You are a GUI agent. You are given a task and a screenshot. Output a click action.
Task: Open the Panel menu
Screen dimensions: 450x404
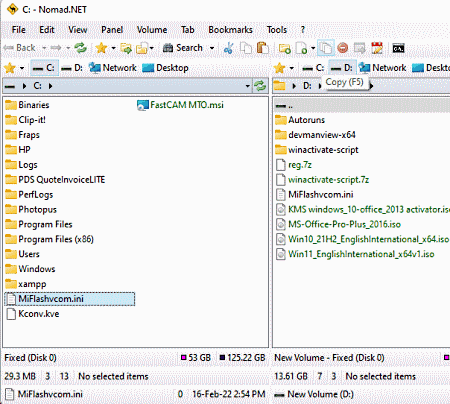tap(112, 30)
